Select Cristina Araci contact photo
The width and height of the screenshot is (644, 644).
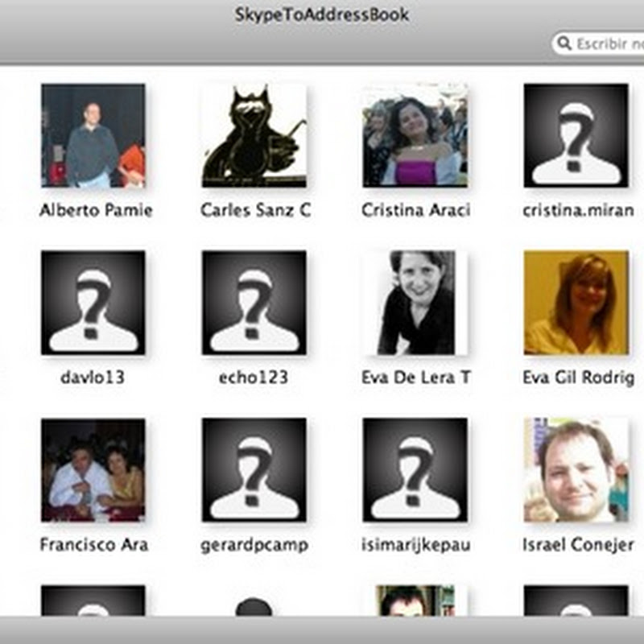pyautogui.click(x=415, y=135)
